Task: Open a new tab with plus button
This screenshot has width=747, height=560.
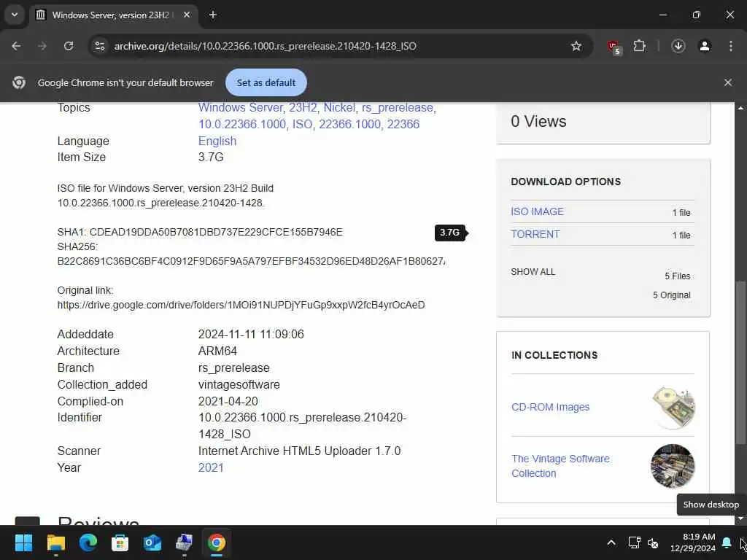Action: 213,15
